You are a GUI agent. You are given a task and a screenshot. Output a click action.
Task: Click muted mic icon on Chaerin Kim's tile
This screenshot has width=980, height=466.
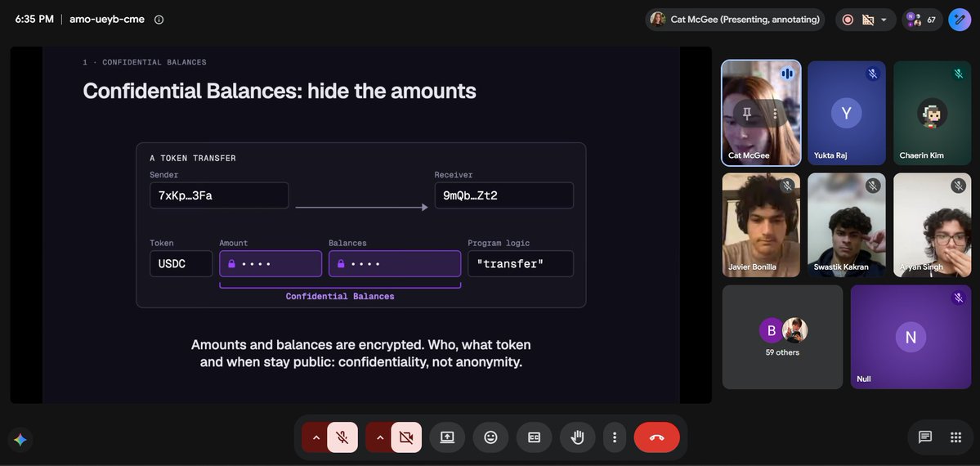coord(958,74)
